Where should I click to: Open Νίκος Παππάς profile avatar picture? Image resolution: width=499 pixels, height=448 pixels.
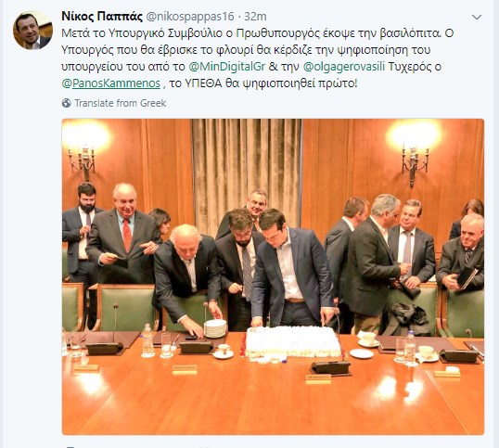click(32, 30)
